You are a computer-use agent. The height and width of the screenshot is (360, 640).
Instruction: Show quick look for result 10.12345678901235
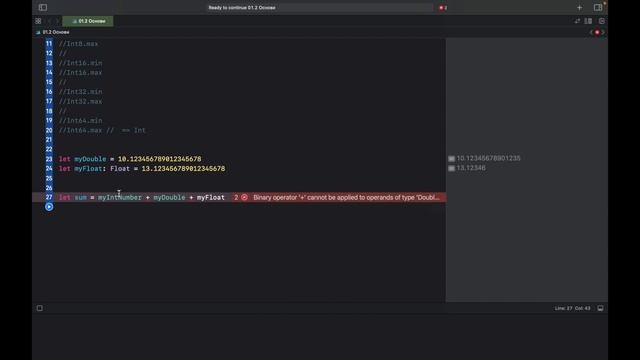[451, 159]
